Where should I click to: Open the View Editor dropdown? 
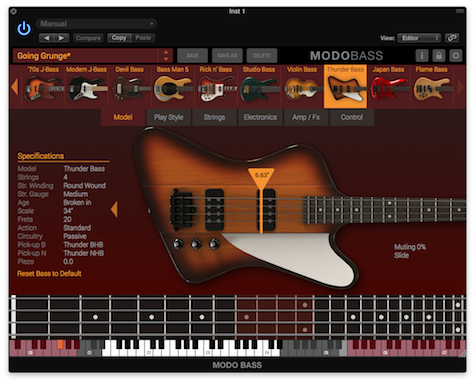point(419,38)
